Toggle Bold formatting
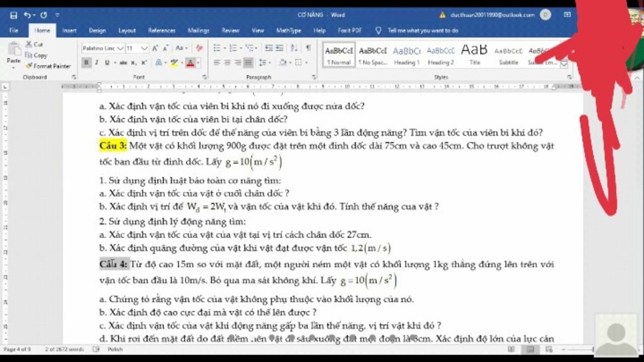 pyautogui.click(x=86, y=63)
